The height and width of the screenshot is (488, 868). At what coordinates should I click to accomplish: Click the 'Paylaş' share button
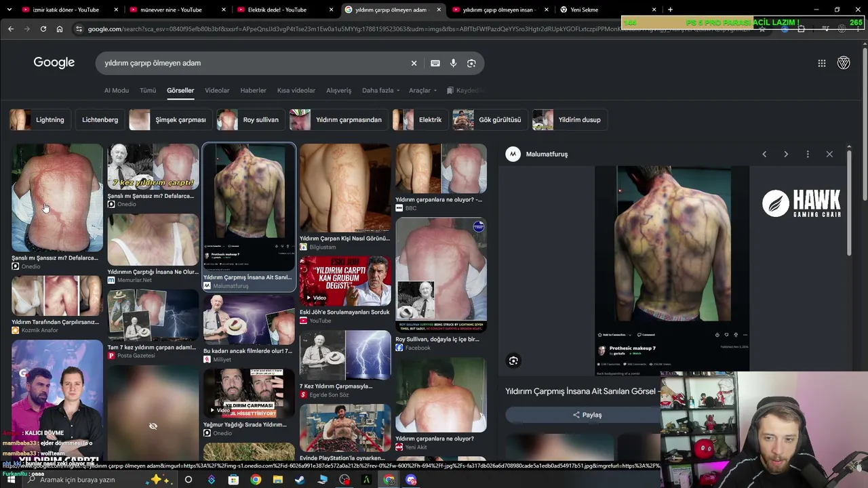click(587, 415)
